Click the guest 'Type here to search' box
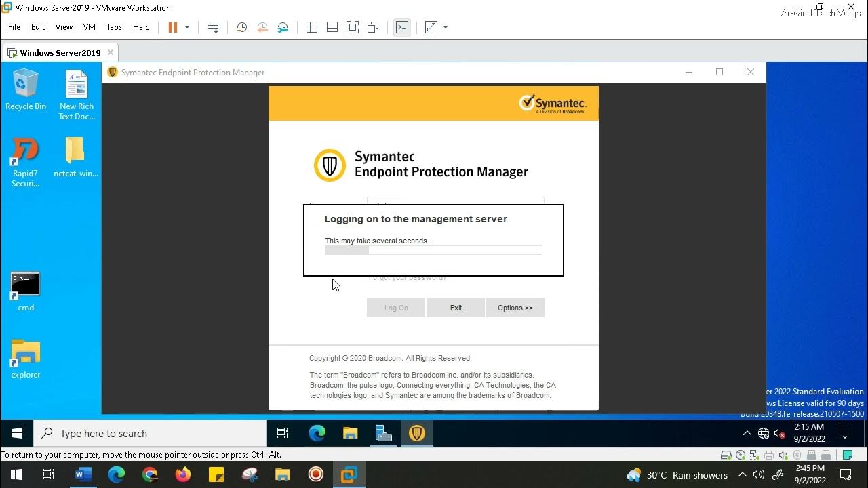 [150, 433]
